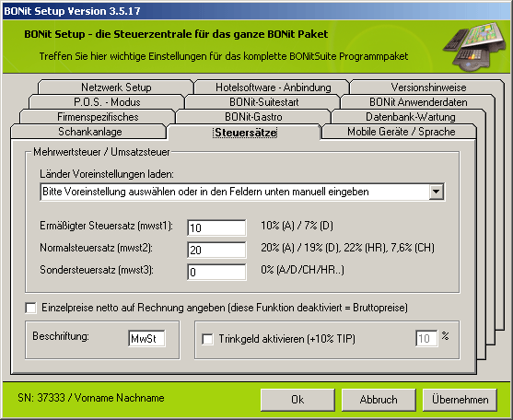Open the BONit-Suitestart tab

click(263, 102)
